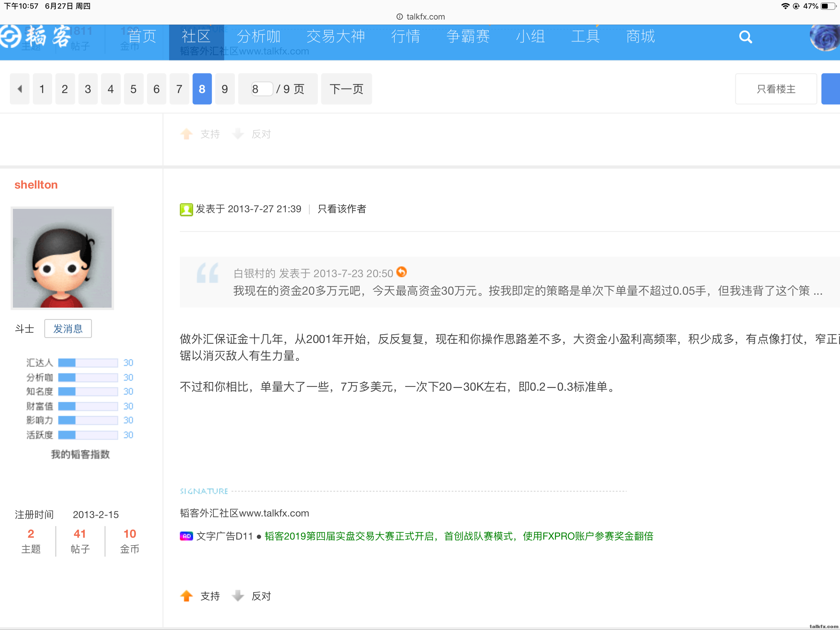Click the orange 支持 arrow on shellton's post
This screenshot has height=630, width=840.
coord(186,596)
